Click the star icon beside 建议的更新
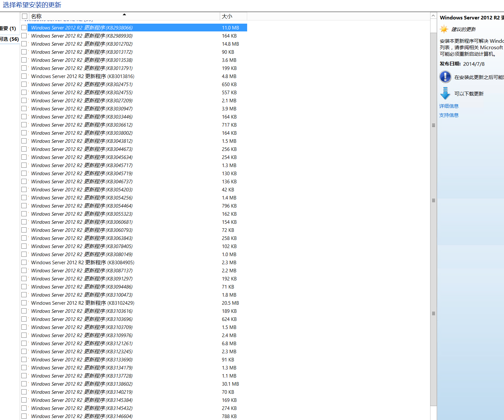Image resolution: width=504 pixels, height=420 pixels. coord(444,29)
